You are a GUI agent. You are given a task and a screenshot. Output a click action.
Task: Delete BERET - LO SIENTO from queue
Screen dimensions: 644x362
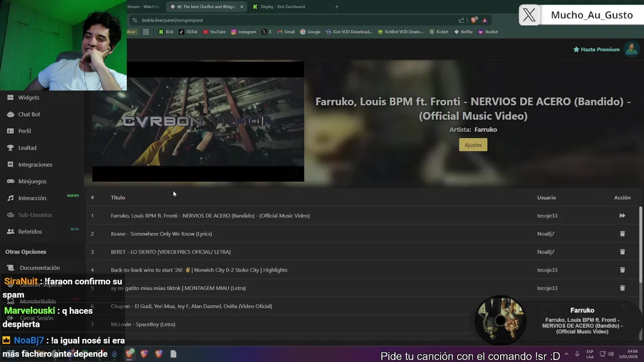pos(622,252)
